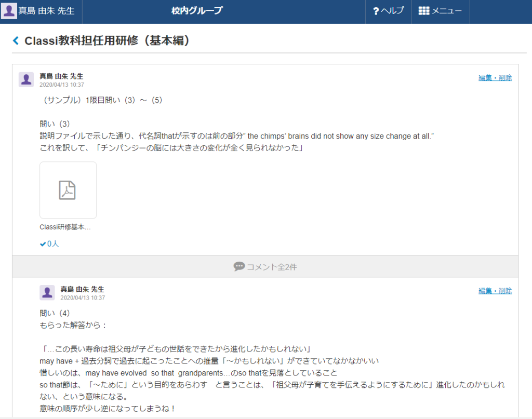Click the profile avatar in the top header

[x=9, y=11]
